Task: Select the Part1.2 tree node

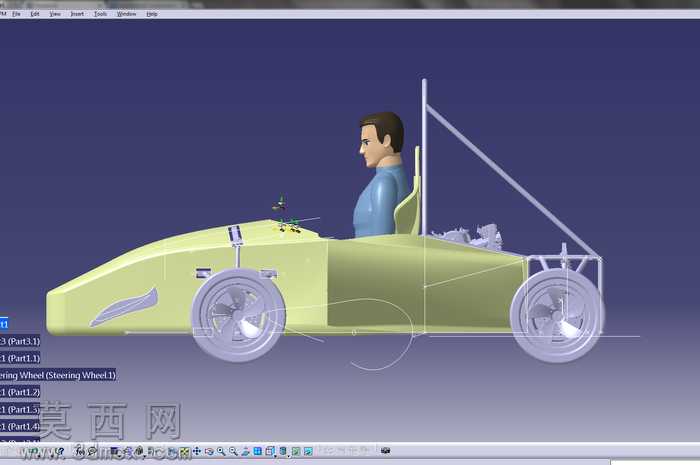Action: coord(20,392)
